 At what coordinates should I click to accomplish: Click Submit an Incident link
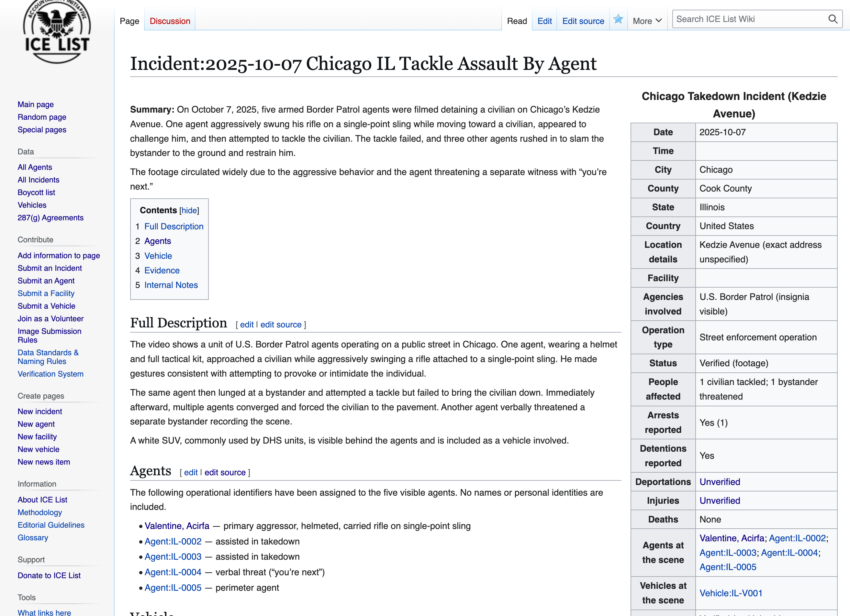[50, 268]
